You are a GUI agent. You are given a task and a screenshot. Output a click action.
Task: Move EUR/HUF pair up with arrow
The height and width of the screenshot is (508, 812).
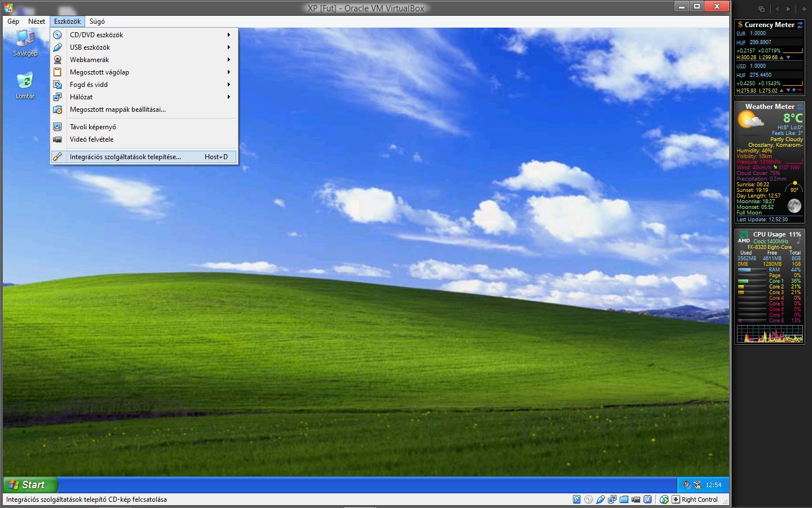(x=782, y=58)
